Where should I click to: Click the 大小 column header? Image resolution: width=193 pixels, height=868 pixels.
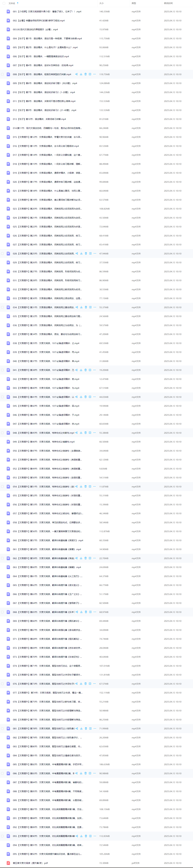click(101, 3)
